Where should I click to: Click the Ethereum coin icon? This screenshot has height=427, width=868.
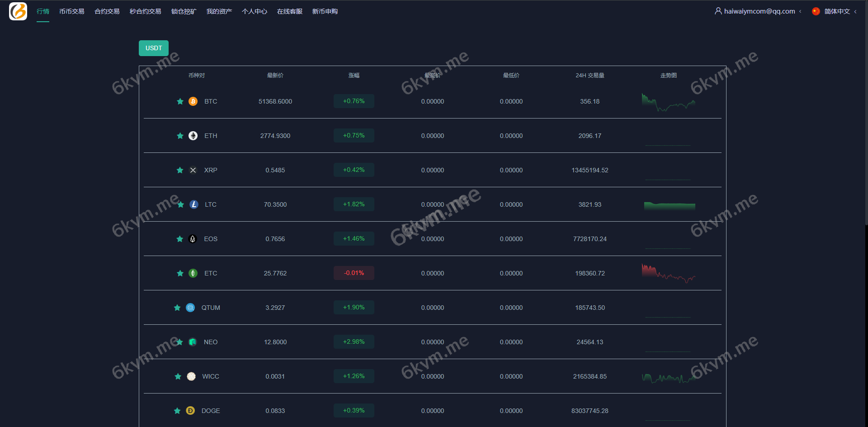pyautogui.click(x=193, y=136)
